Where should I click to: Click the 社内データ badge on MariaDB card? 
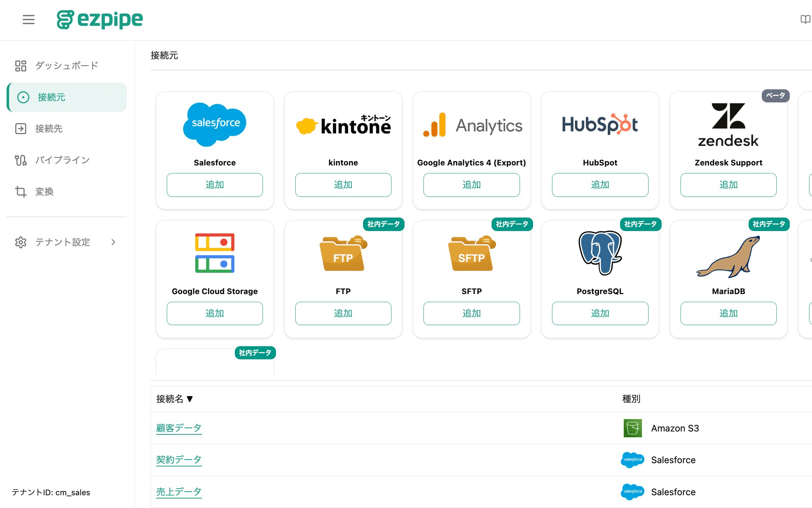coord(769,224)
